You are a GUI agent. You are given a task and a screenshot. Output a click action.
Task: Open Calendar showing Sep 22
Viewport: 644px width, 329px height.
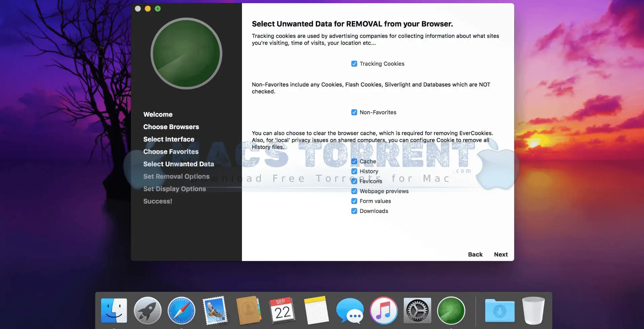point(282,310)
